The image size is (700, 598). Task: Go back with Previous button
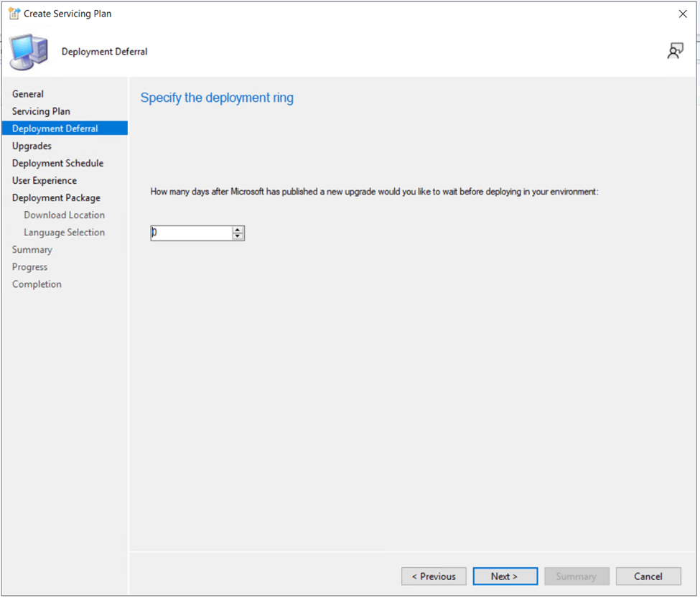(x=434, y=576)
